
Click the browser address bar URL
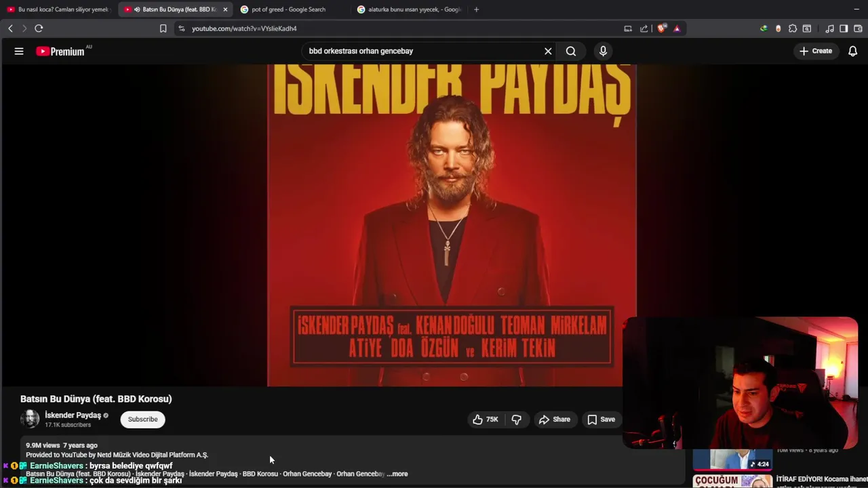[244, 28]
